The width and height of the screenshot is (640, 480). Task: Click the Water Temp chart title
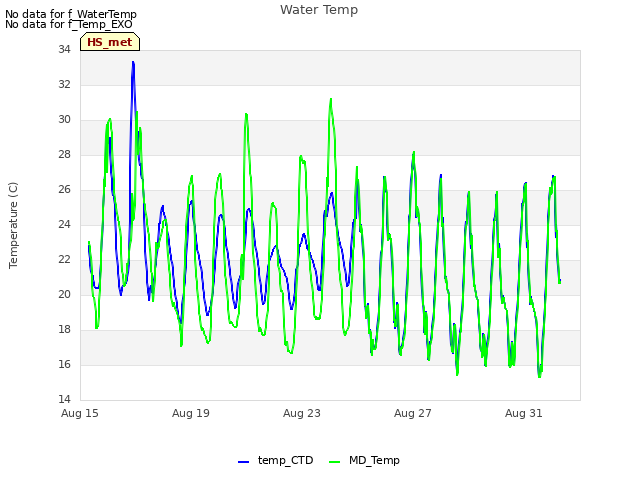tap(319, 10)
